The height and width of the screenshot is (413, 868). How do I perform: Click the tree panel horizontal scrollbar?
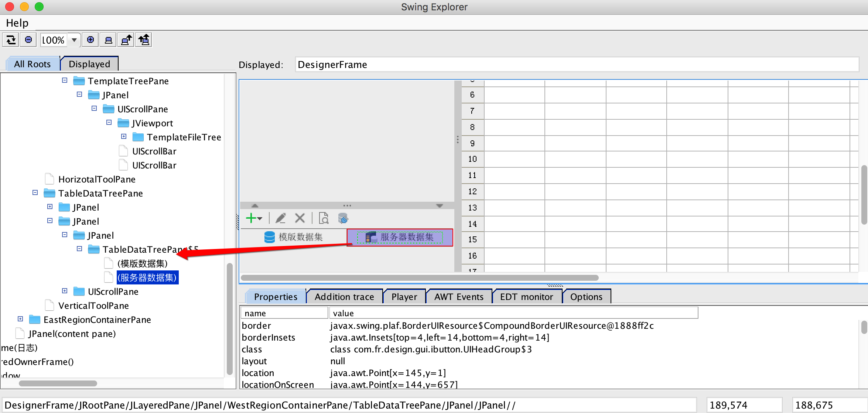tap(58, 383)
